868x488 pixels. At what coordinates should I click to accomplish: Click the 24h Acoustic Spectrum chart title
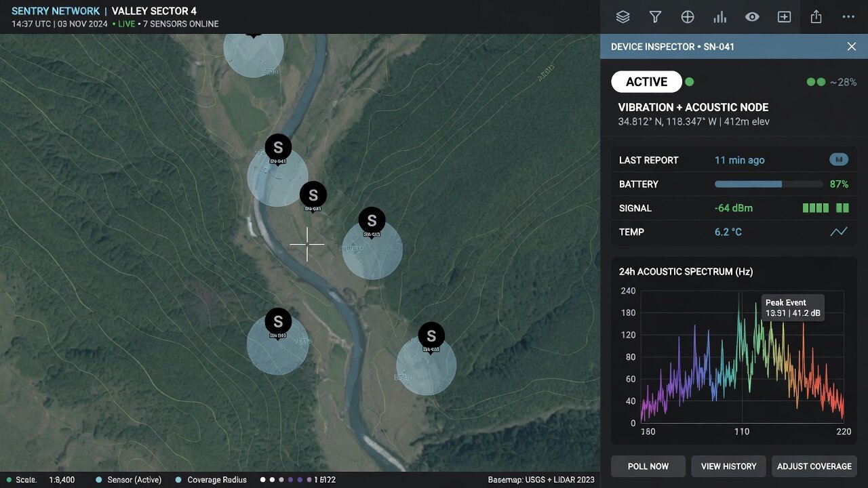coord(686,272)
